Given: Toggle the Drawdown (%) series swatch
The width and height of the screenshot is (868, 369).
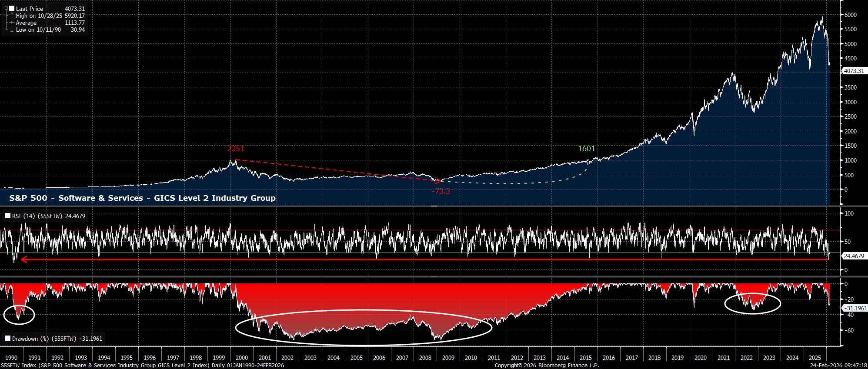Looking at the screenshot, I should 8,338.
